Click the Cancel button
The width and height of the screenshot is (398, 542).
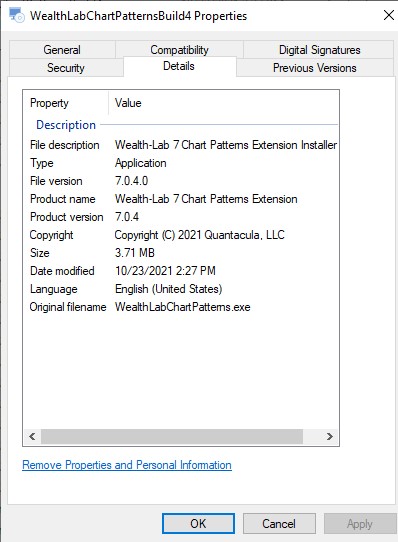[x=279, y=523]
